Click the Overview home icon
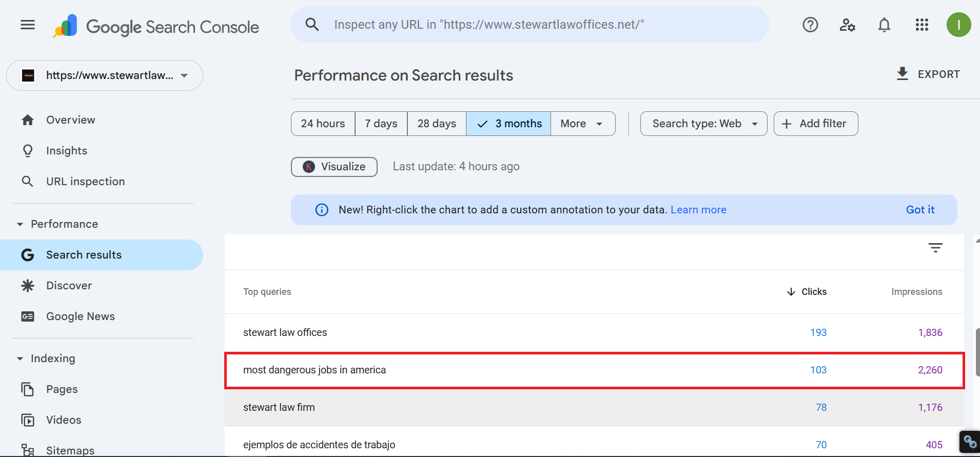980x457 pixels. coord(28,120)
